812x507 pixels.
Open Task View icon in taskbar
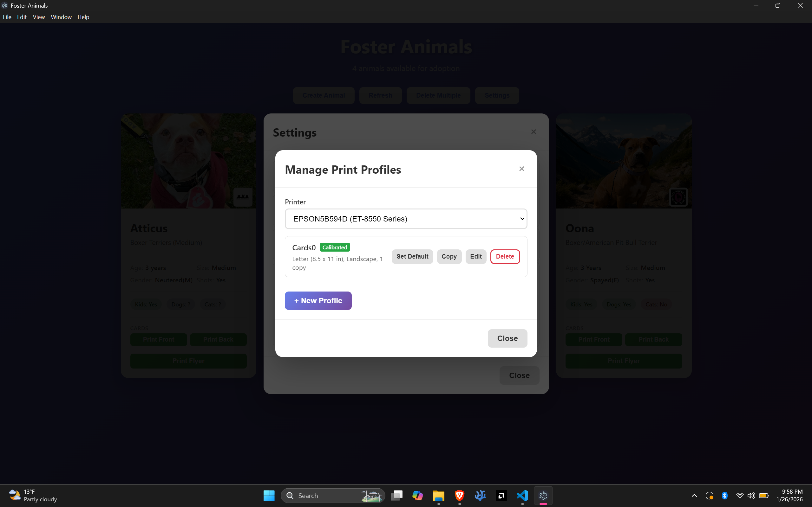pyautogui.click(x=396, y=495)
